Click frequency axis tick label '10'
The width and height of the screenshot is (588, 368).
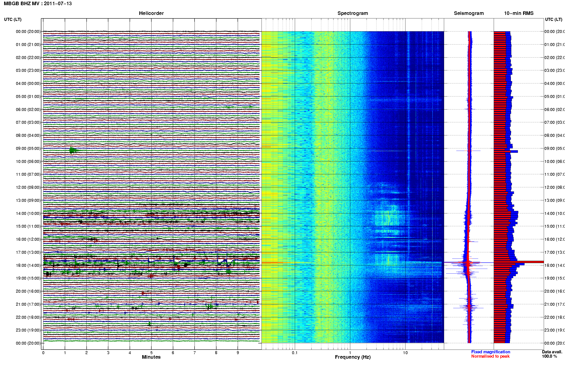pos(405,353)
